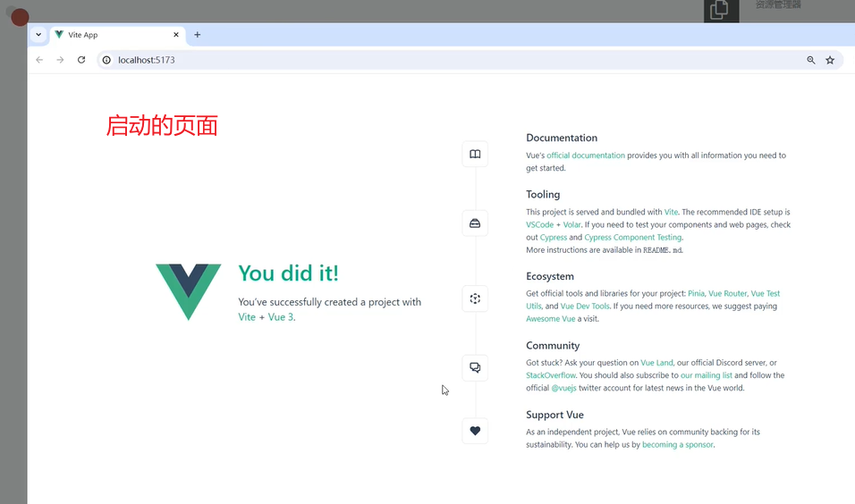Viewport: 855px width, 504px height.
Task: Click the Tooling toolbox icon
Action: [475, 223]
